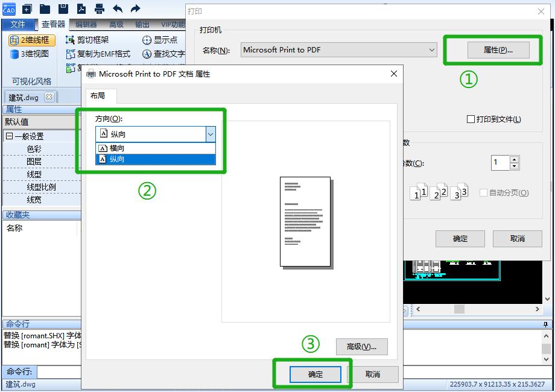Open the 方向 orientation dropdown arrow
Image resolution: width=555 pixels, height=392 pixels.
tap(211, 134)
